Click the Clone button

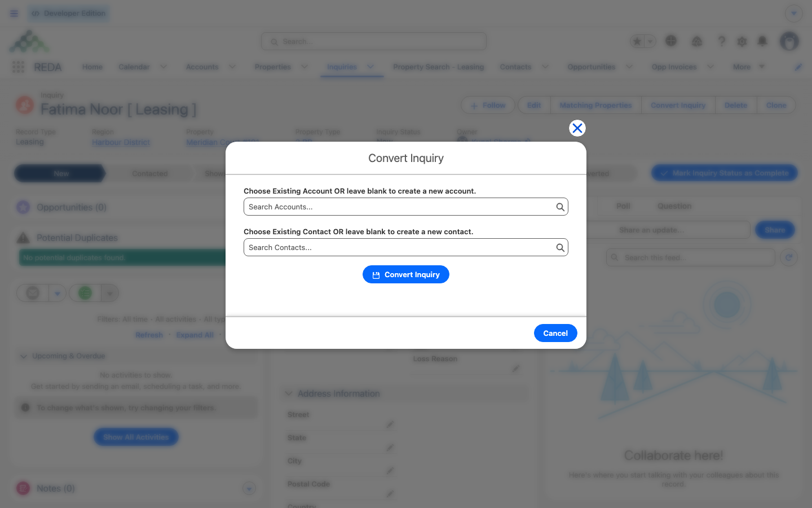pos(776,106)
